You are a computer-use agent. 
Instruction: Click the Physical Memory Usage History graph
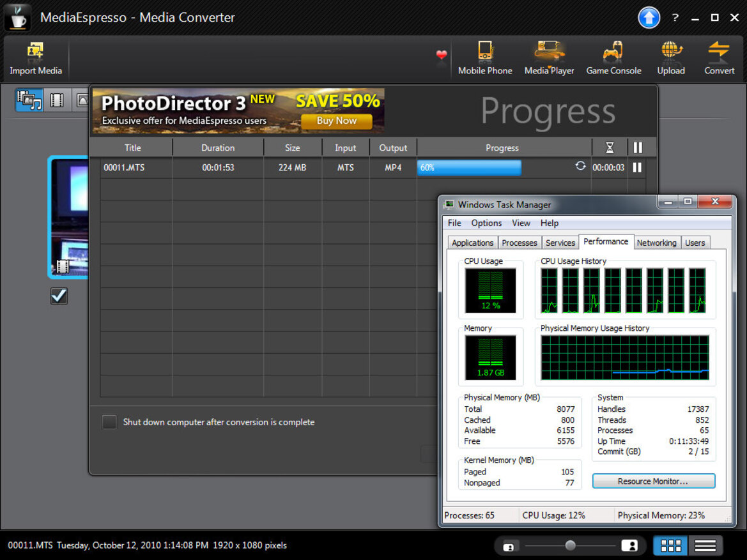pos(624,357)
